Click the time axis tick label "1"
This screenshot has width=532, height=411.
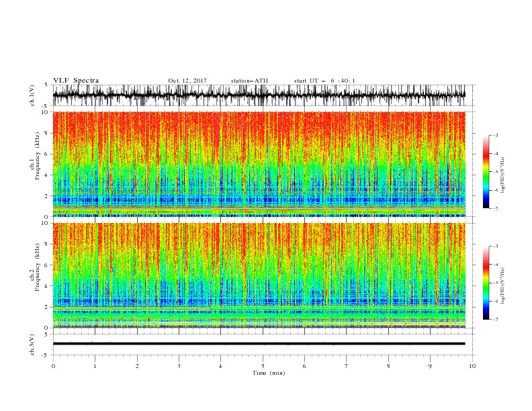click(x=95, y=366)
